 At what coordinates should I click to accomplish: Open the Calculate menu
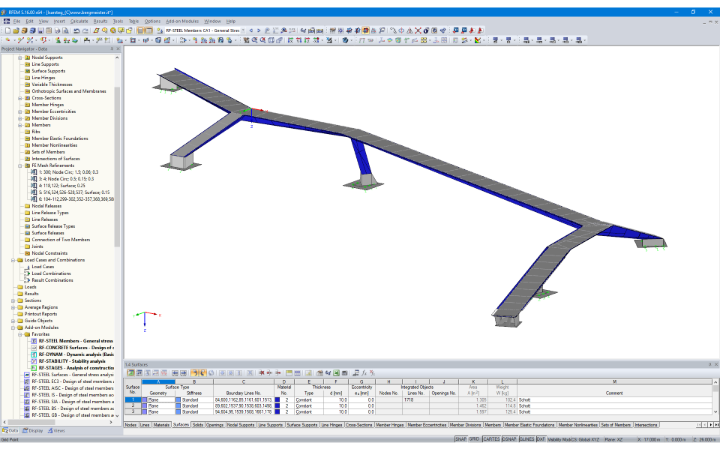click(x=79, y=21)
